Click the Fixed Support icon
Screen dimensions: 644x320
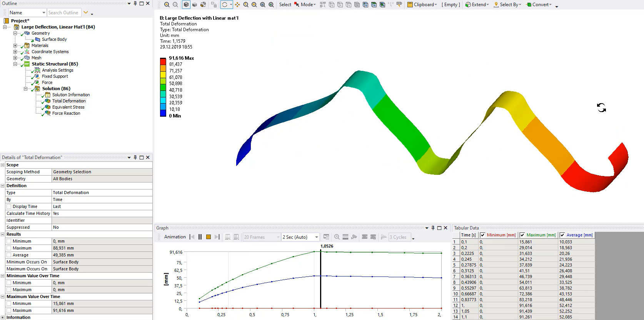coord(37,76)
